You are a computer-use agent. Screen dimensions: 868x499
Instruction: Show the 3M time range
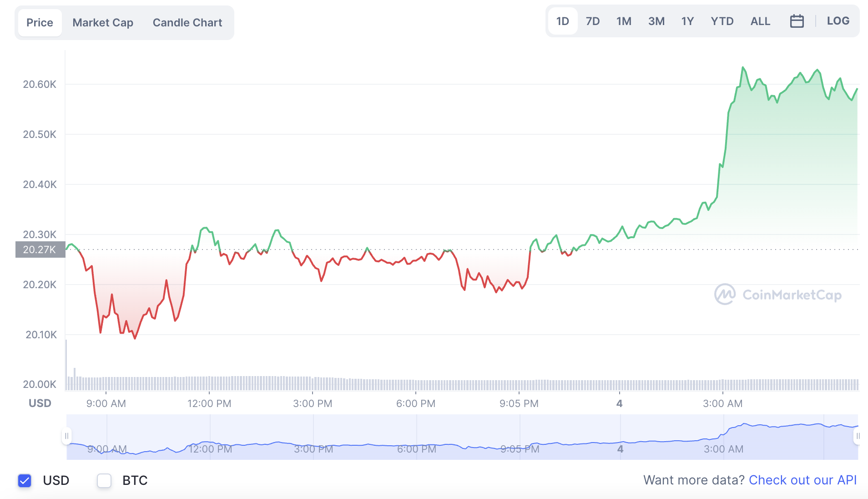pos(656,21)
